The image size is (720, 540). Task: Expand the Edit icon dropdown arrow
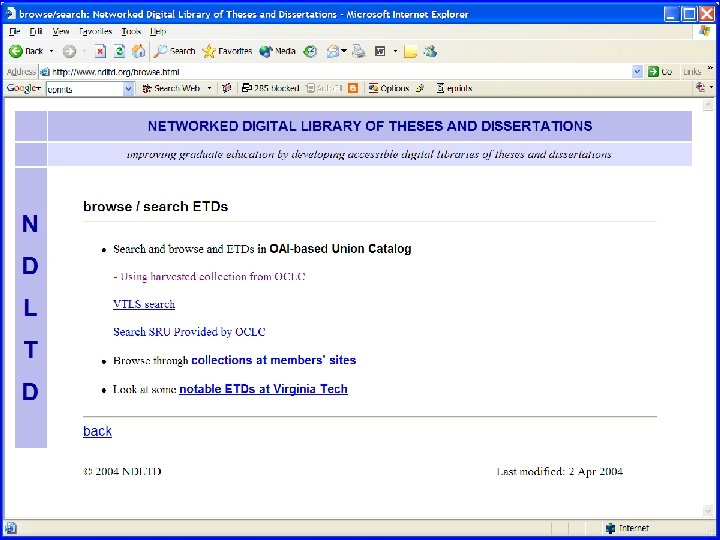click(395, 51)
